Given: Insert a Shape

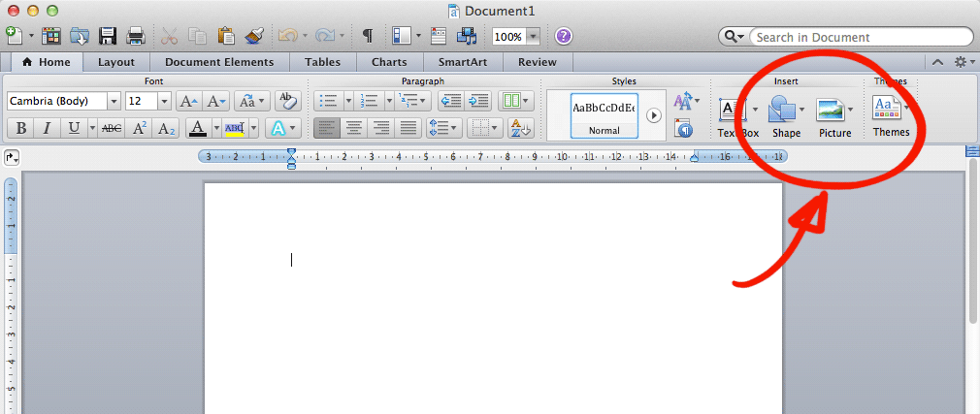Looking at the screenshot, I should (786, 117).
